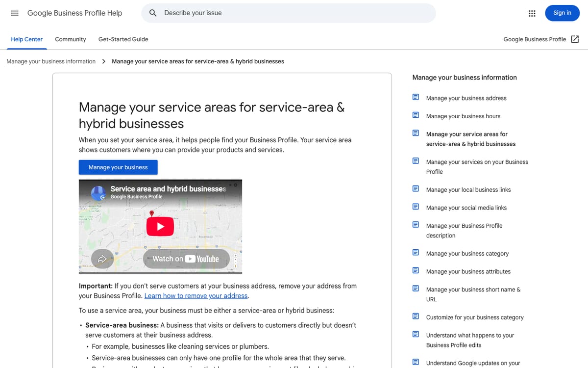
Task: Click the article's main heading text
Action: tap(212, 115)
